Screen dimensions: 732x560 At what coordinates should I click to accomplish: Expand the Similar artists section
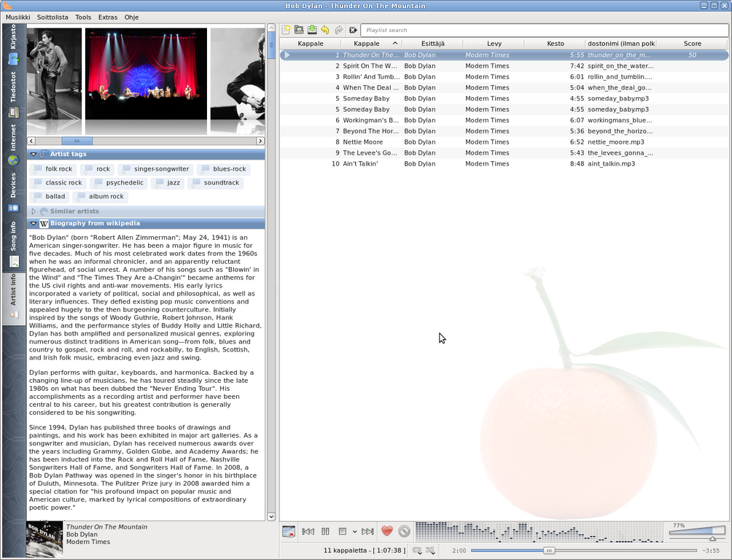coord(34,211)
